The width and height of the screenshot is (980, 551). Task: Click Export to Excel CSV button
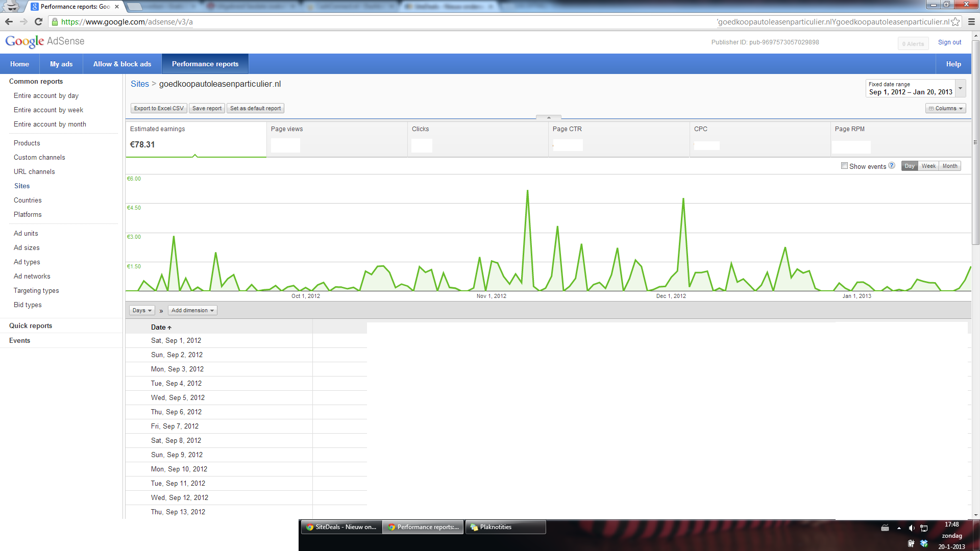159,108
